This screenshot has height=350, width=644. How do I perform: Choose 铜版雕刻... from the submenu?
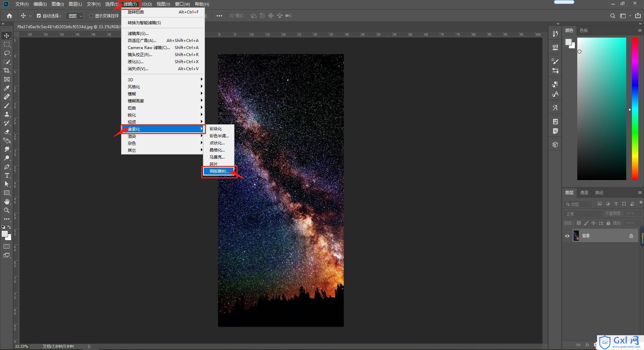tap(219, 171)
